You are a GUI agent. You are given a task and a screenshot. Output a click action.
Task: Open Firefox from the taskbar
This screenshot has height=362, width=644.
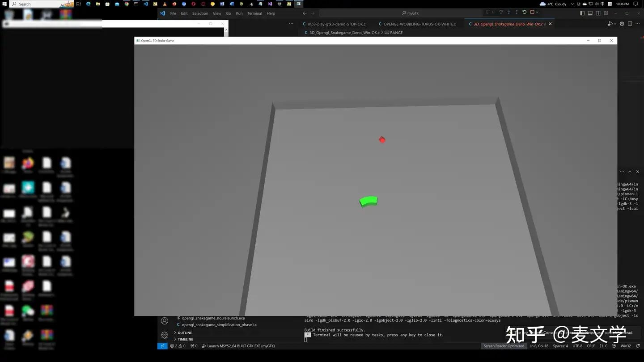click(x=174, y=4)
